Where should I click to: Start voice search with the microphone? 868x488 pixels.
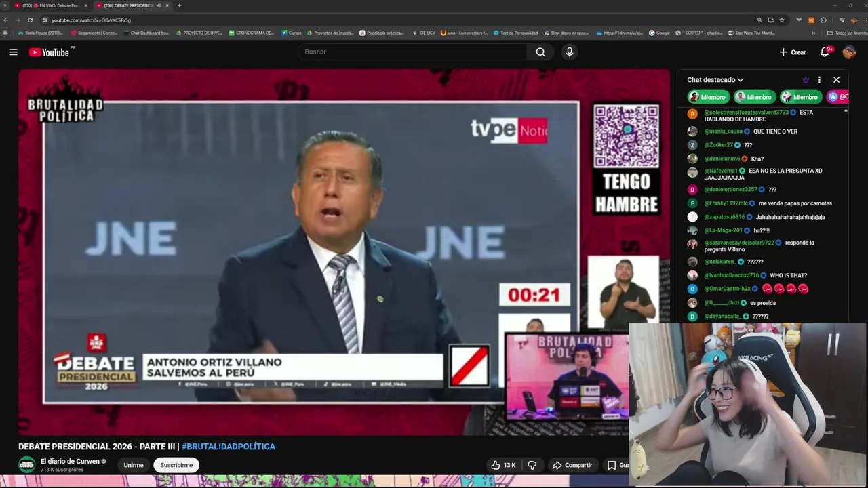[x=570, y=52]
